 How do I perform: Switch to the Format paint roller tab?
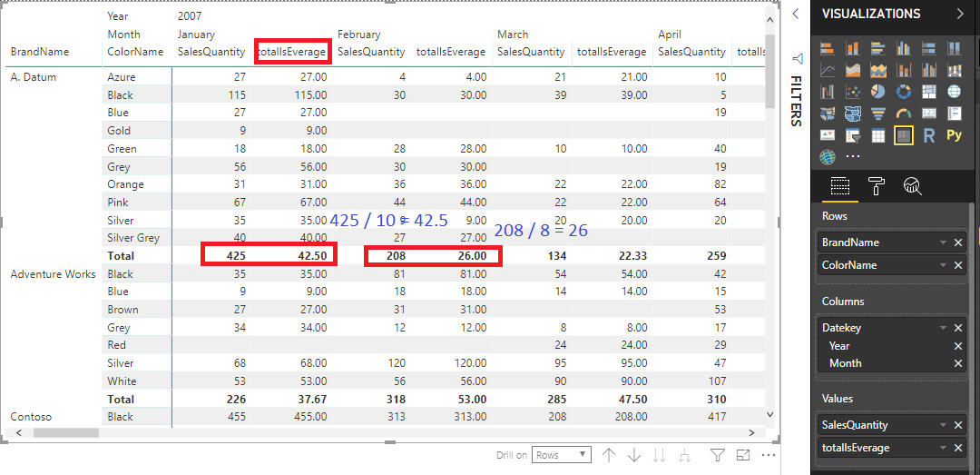click(x=877, y=185)
